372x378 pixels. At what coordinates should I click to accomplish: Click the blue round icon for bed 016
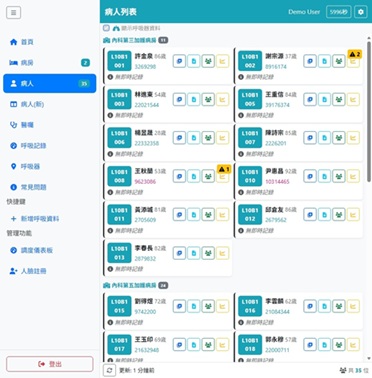tap(310, 306)
